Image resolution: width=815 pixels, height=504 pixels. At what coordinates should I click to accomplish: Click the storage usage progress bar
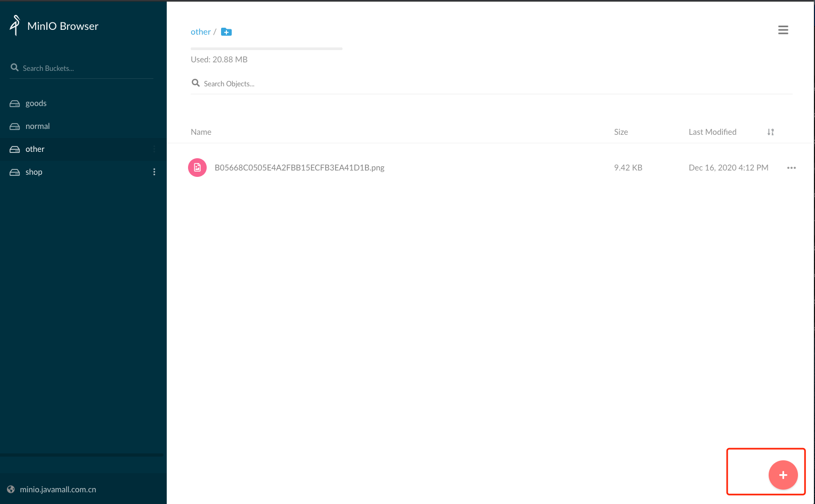click(x=266, y=48)
